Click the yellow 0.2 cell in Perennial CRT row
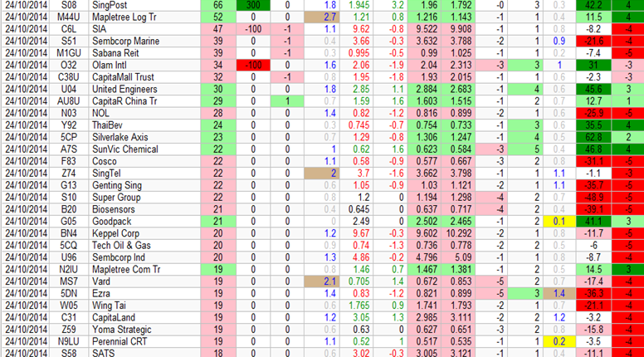 tap(559, 340)
